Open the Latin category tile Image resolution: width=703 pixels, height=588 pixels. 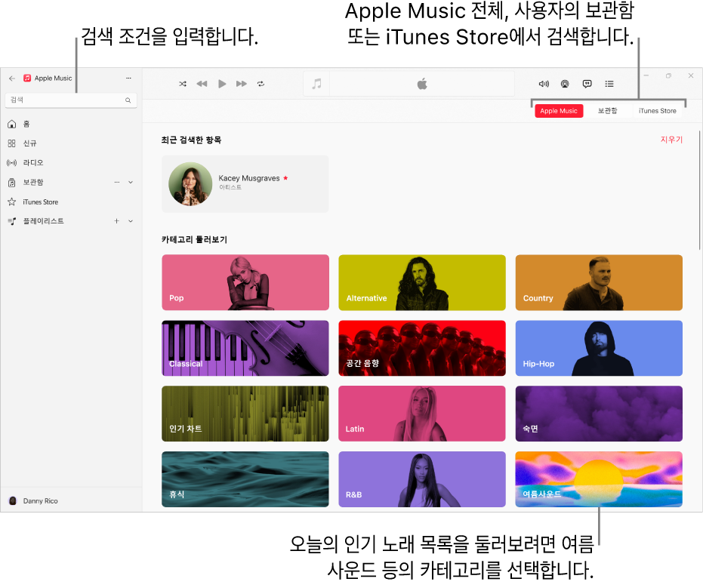(422, 414)
